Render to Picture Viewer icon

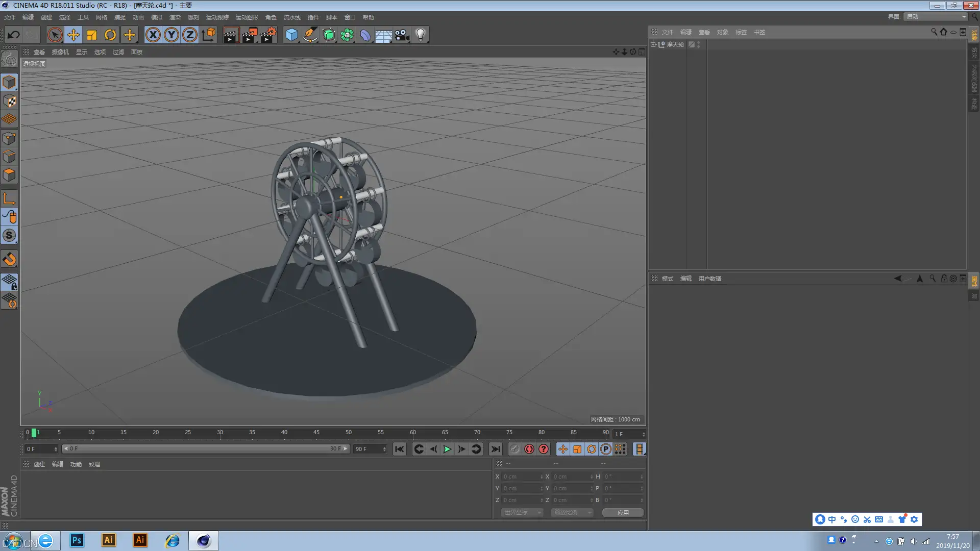click(250, 35)
